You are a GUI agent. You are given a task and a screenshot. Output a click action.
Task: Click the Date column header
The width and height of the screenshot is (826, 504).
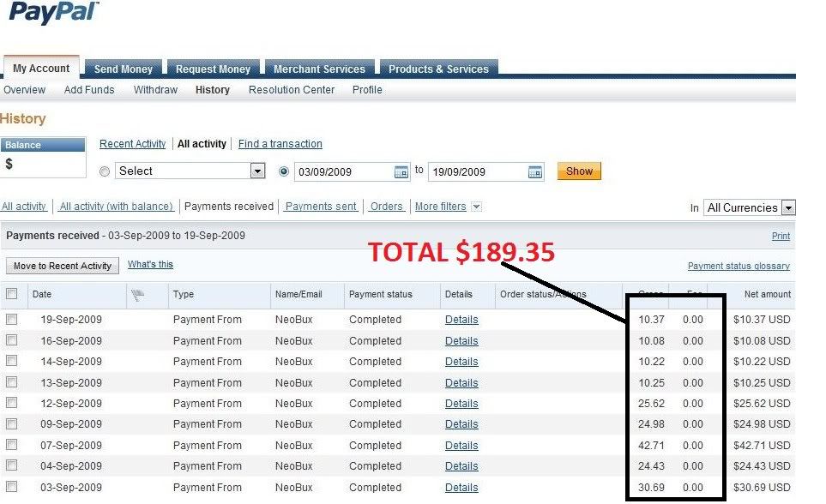coord(42,294)
